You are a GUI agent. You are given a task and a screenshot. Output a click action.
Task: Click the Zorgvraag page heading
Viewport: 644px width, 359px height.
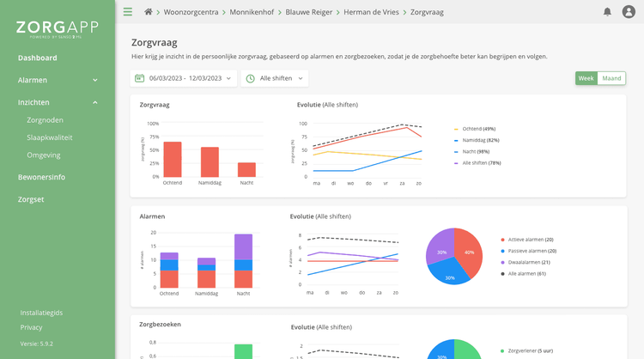(155, 43)
